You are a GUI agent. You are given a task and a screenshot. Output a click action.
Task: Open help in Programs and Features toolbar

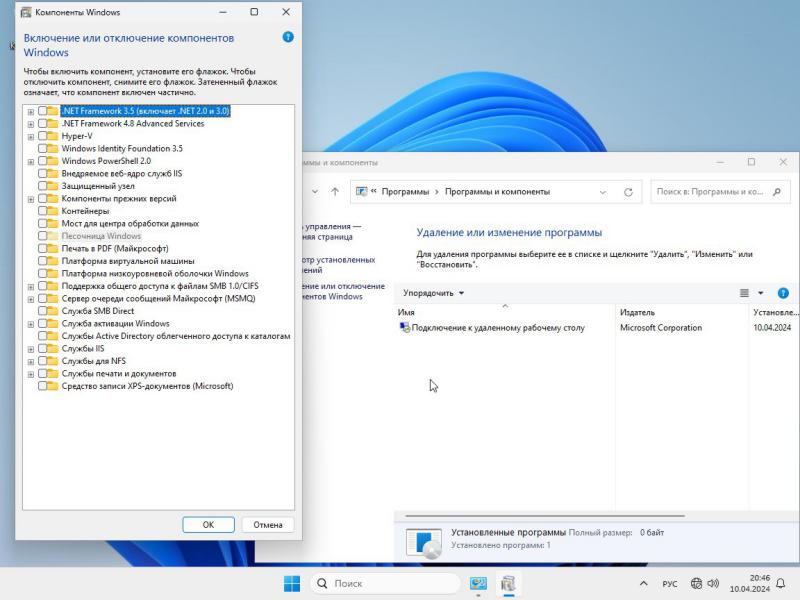pos(783,293)
